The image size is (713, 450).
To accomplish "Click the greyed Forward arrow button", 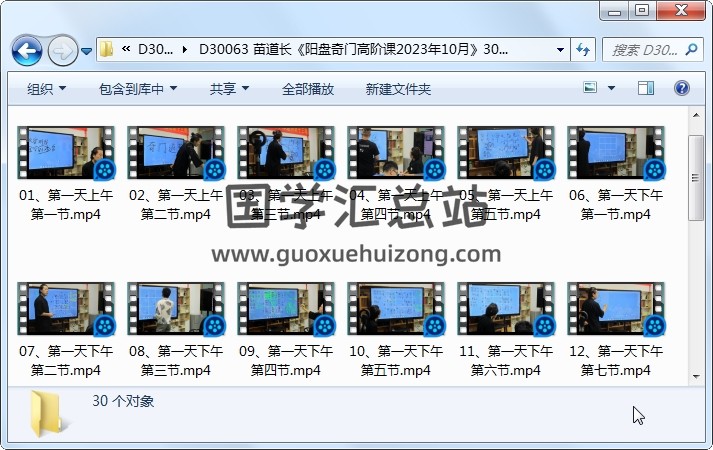I will coord(63,50).
